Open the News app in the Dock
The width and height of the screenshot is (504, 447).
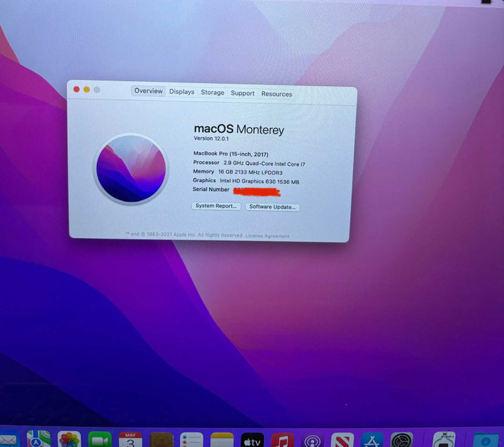[x=342, y=440]
